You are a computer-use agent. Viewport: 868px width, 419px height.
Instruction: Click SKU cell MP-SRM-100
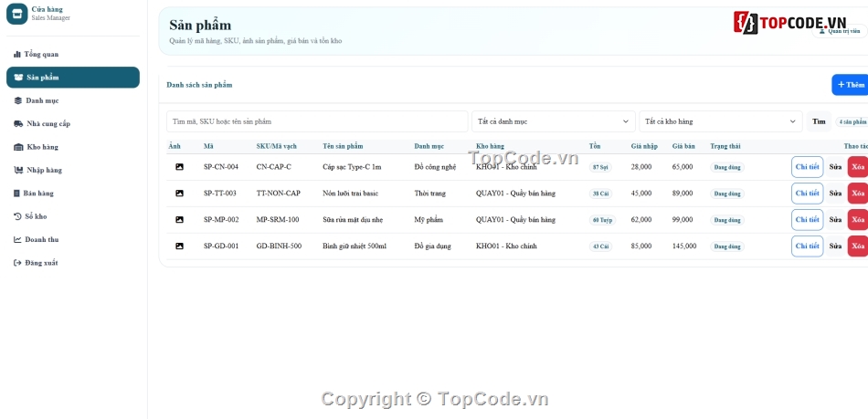pos(278,219)
